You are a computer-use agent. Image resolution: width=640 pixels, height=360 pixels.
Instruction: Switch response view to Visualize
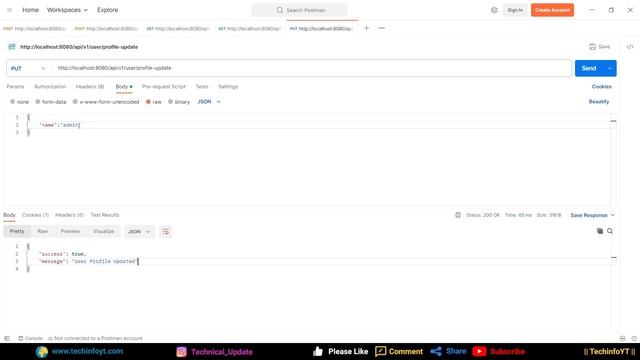coord(103,231)
